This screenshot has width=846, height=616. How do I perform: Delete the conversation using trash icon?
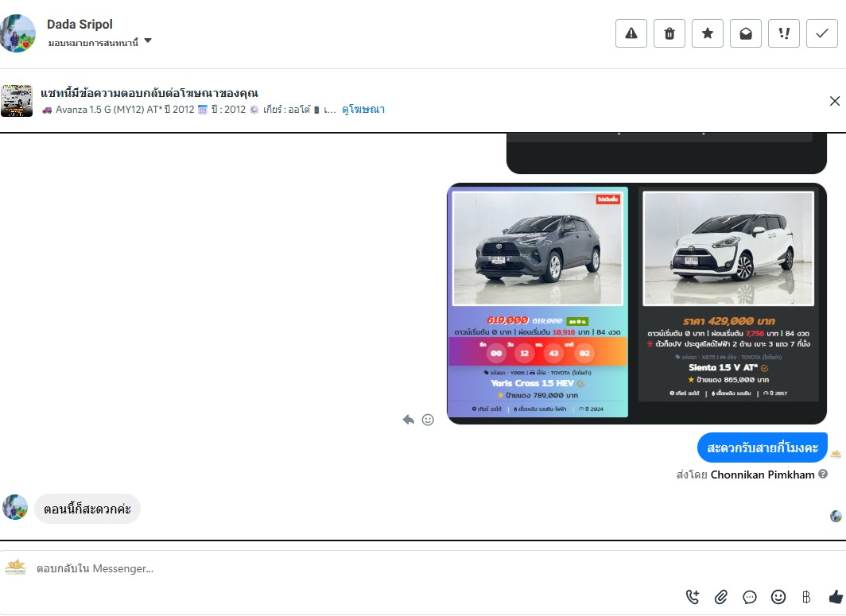coord(669,33)
